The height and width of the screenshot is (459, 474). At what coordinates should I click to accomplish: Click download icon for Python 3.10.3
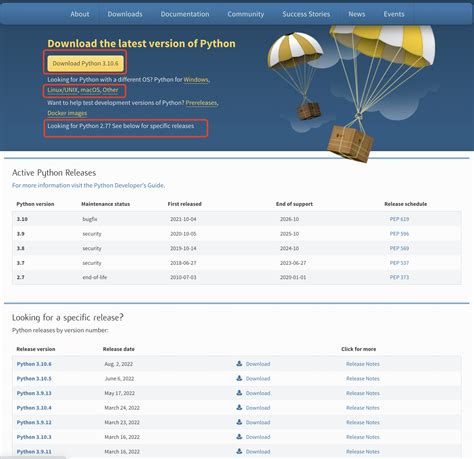239,437
